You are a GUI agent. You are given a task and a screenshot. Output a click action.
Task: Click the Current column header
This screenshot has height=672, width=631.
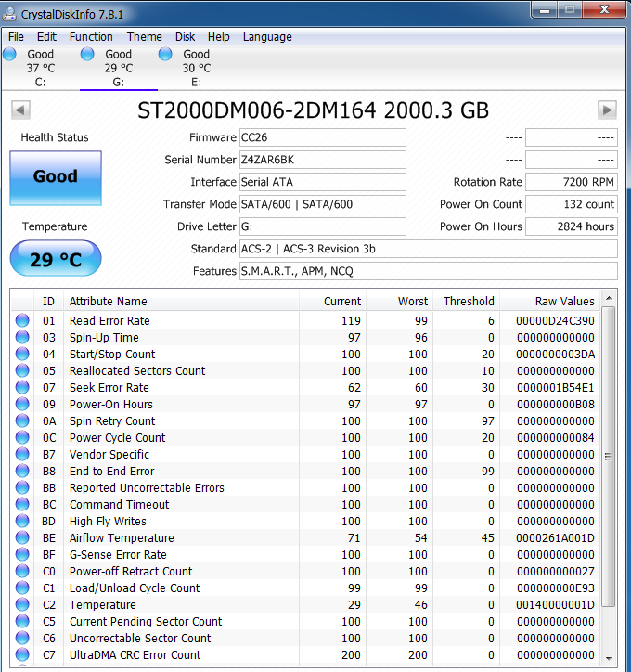[x=332, y=302]
